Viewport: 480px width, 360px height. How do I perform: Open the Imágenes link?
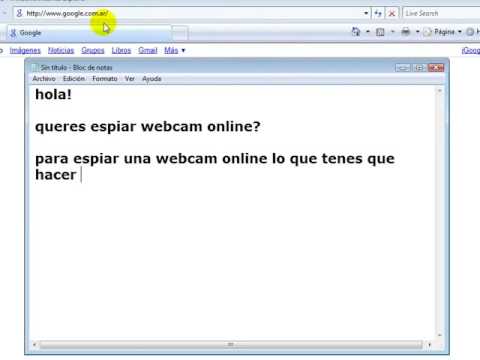(x=25, y=50)
